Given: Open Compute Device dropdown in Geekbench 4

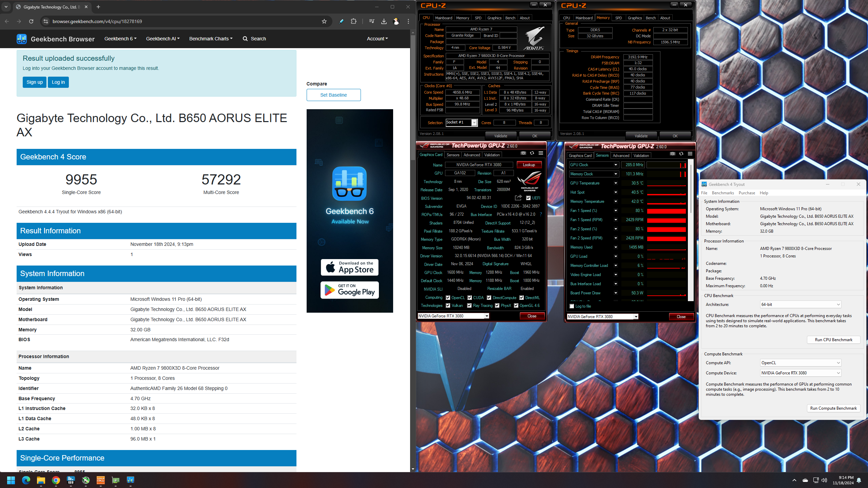Looking at the screenshot, I should [x=801, y=373].
